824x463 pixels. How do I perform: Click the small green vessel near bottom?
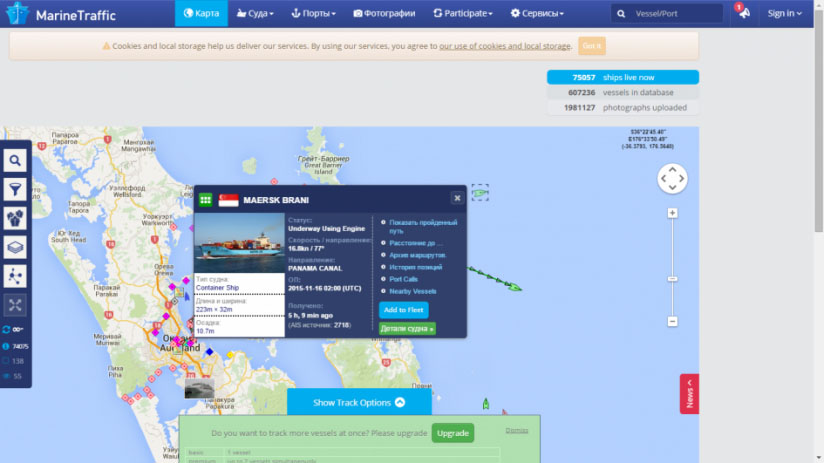[x=486, y=404]
